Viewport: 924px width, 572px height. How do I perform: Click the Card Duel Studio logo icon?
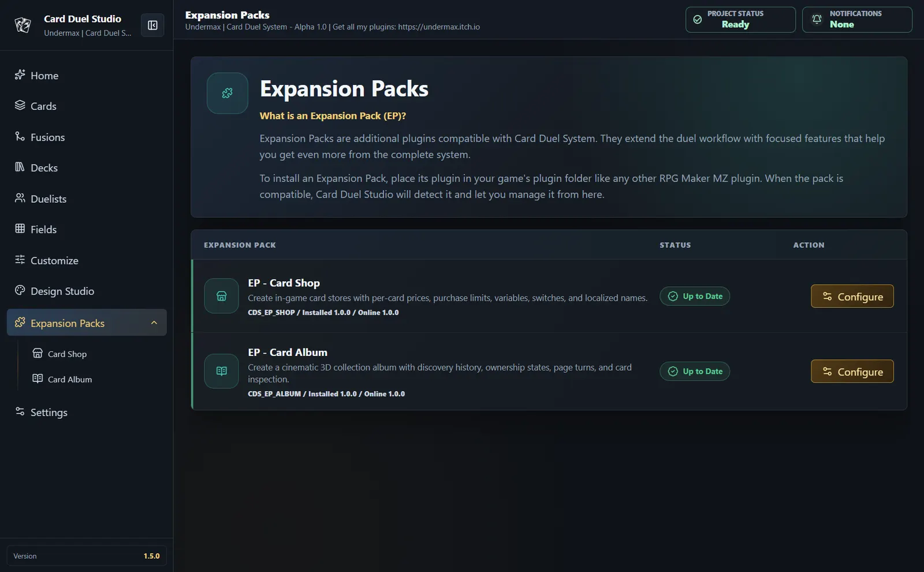coord(23,25)
